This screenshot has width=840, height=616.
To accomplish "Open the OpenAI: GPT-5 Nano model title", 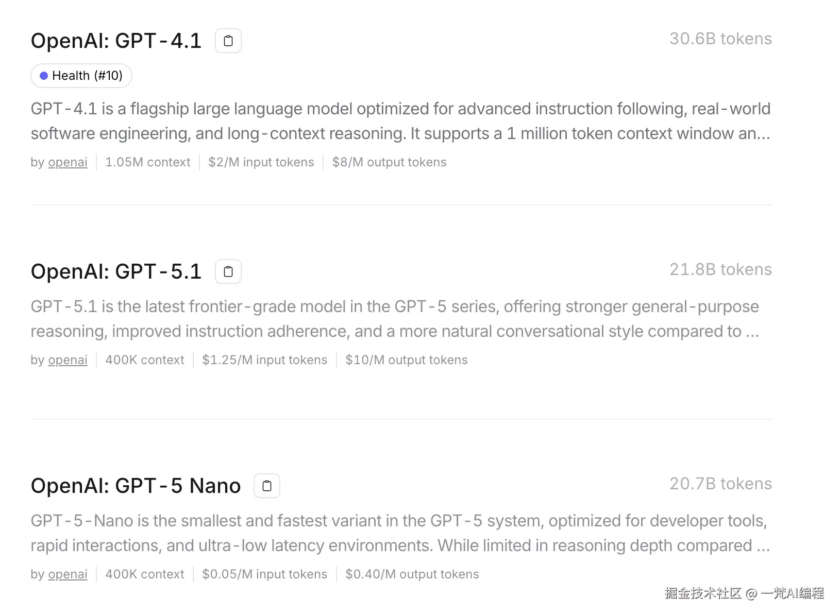I will (136, 486).
